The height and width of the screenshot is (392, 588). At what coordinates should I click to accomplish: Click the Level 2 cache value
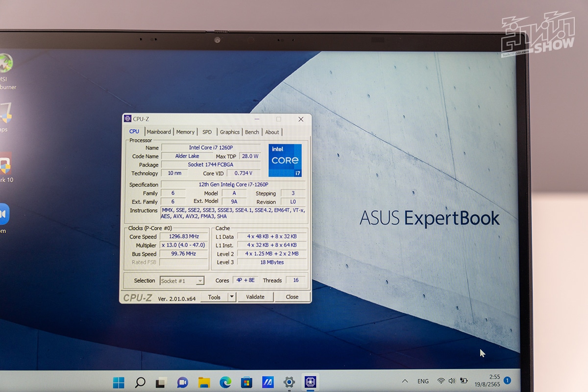coord(271,254)
